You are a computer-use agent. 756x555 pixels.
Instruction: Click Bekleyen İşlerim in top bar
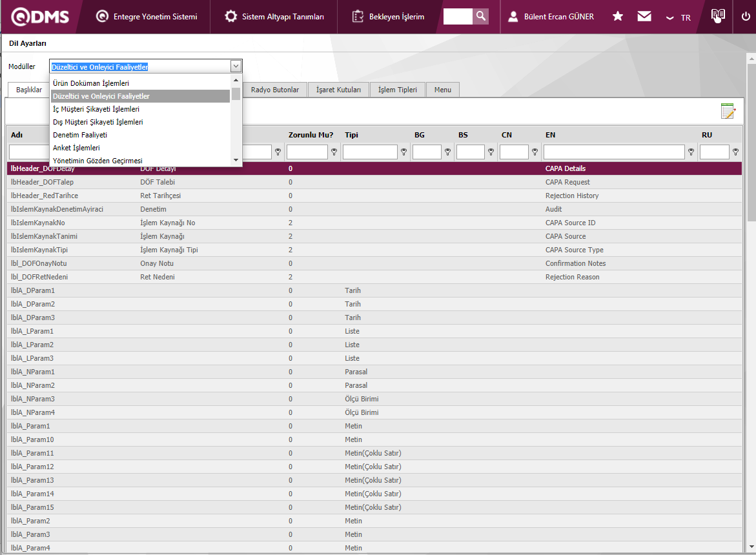(x=388, y=17)
